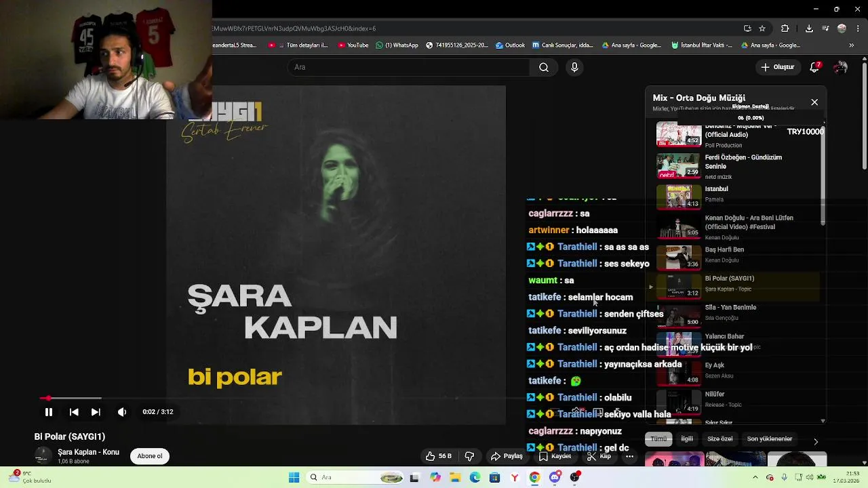Open the Şara Kaplan channel avatar

point(43,456)
